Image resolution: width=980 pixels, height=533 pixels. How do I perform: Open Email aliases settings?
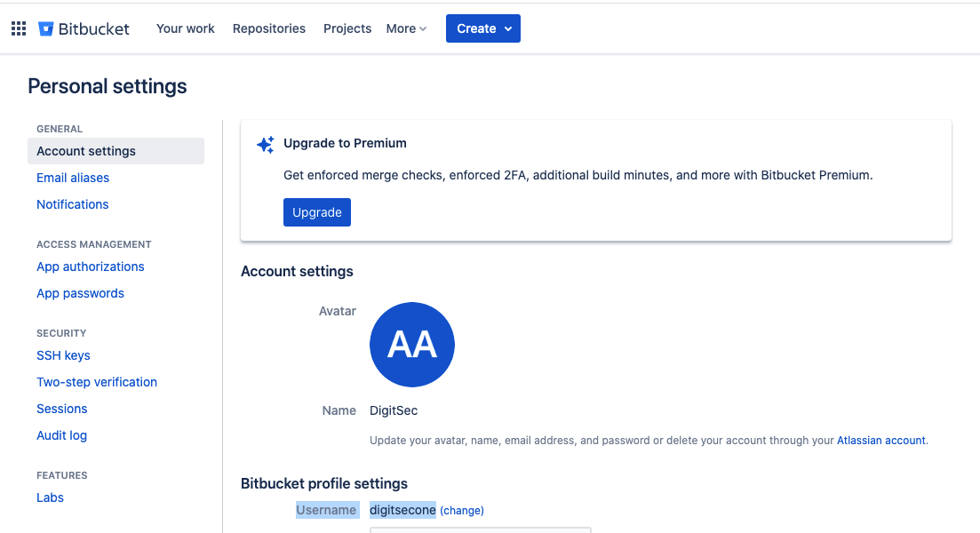(x=73, y=178)
